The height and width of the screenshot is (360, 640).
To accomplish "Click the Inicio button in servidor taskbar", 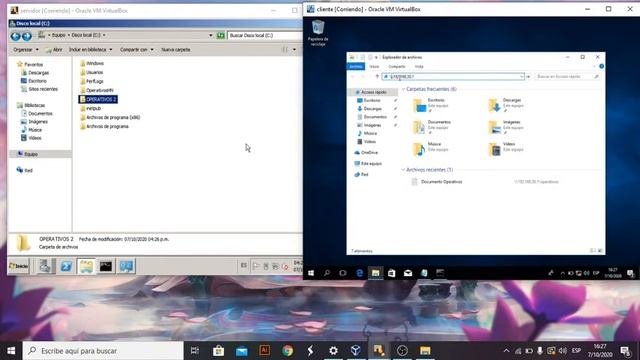I will tap(19, 266).
